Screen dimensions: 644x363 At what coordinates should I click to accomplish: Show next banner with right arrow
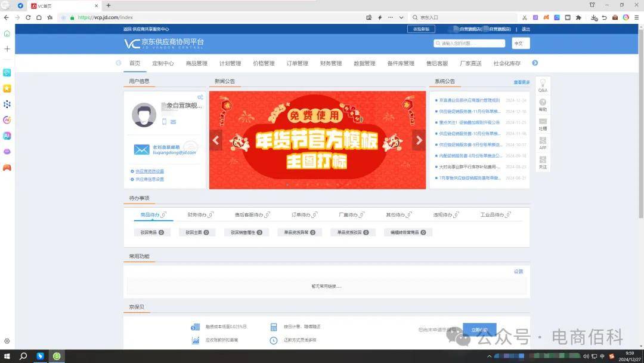click(x=419, y=140)
